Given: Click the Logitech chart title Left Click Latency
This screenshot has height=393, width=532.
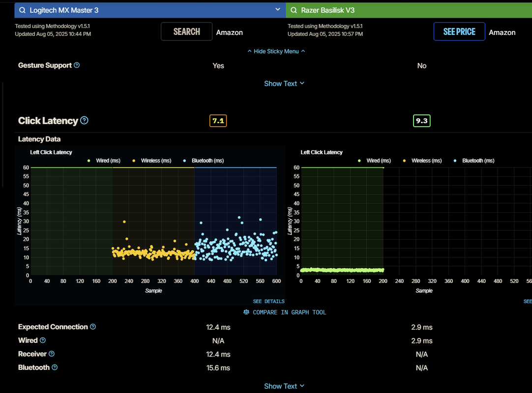Looking at the screenshot, I should tap(51, 152).
